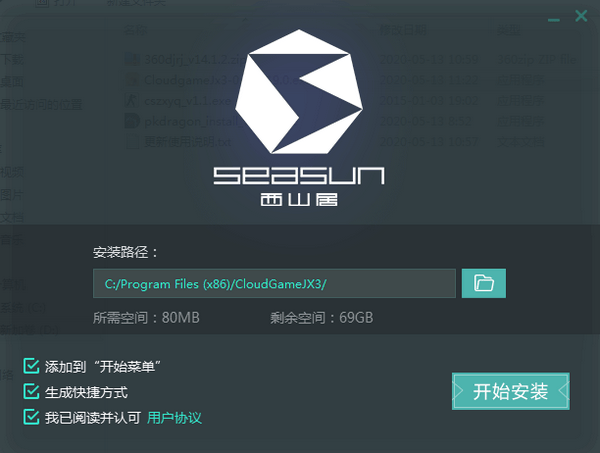The width and height of the screenshot is (600, 453).
Task: Open the folder browse icon beside install path
Action: point(484,283)
